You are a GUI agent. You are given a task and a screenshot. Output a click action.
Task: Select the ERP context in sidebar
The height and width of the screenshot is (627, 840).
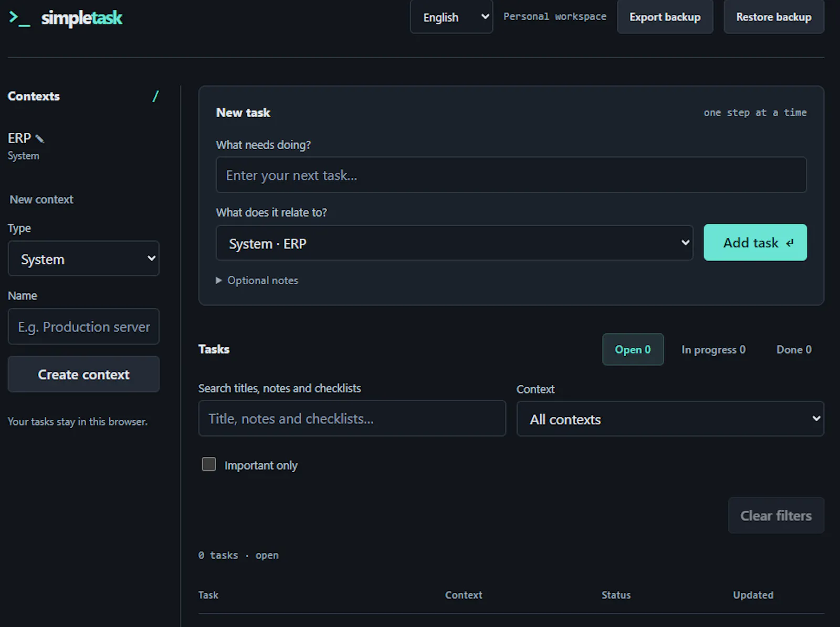pos(19,138)
